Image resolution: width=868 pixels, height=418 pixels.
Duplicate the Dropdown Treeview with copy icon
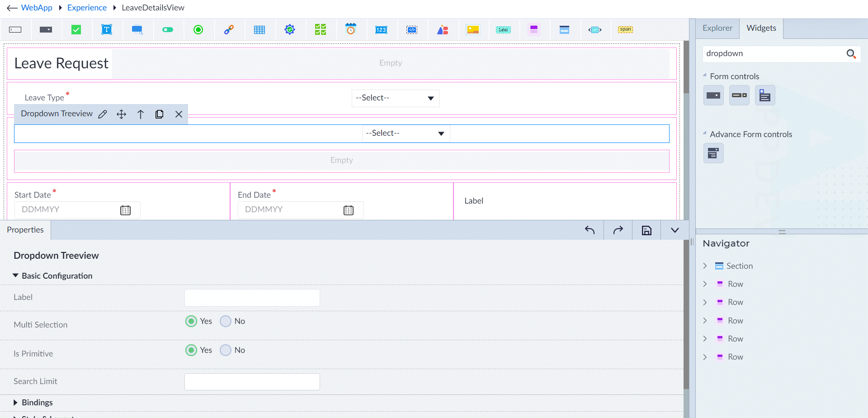[160, 114]
